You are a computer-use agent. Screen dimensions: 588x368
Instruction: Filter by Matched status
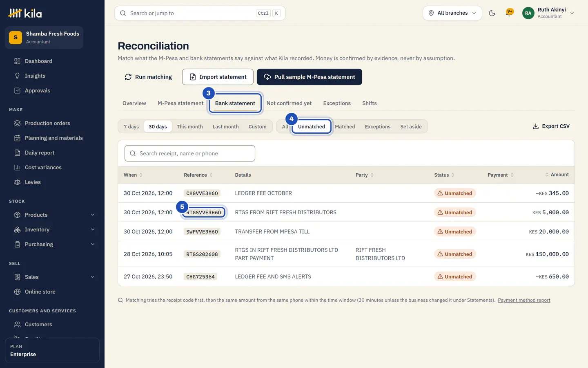coord(345,127)
